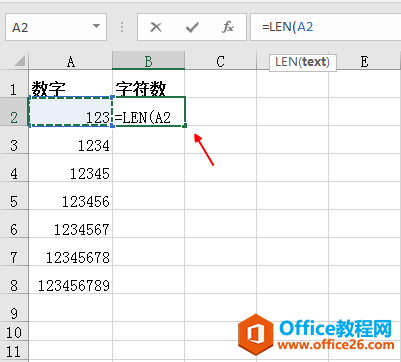Click cell A1 labeled 数字
Image resolution: width=401 pixels, height=362 pixels.
(x=71, y=84)
